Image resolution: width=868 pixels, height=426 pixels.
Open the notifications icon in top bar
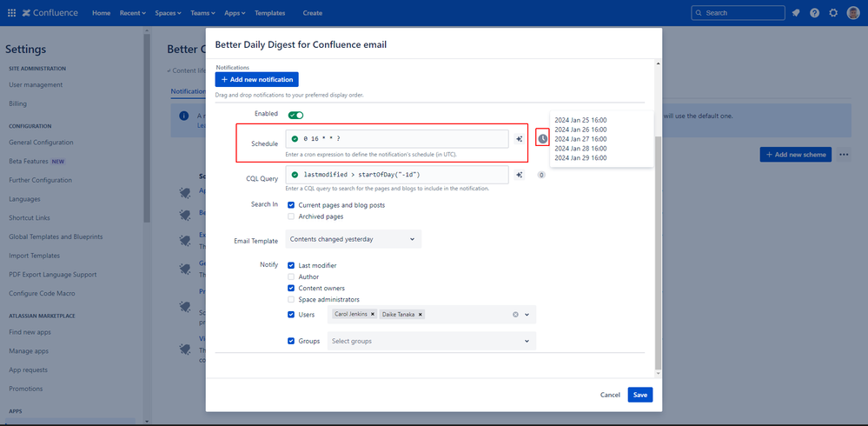pyautogui.click(x=795, y=13)
